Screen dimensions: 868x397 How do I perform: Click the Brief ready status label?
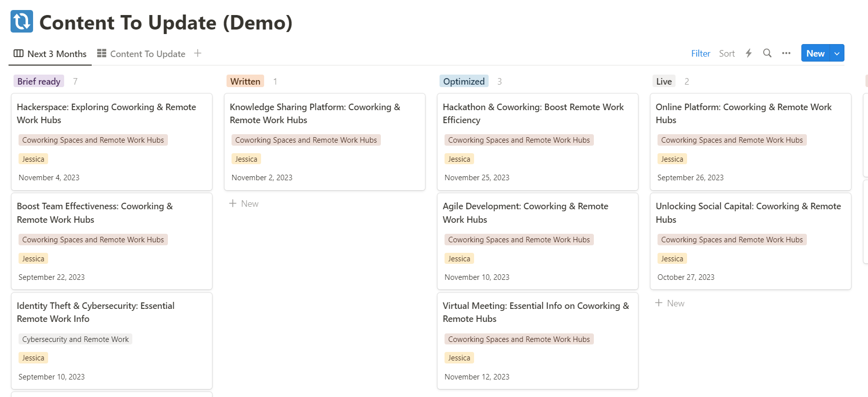39,81
